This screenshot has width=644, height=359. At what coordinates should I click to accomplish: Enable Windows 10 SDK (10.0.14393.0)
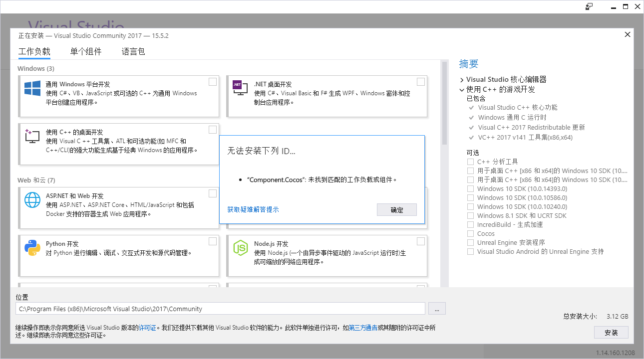[x=470, y=188]
